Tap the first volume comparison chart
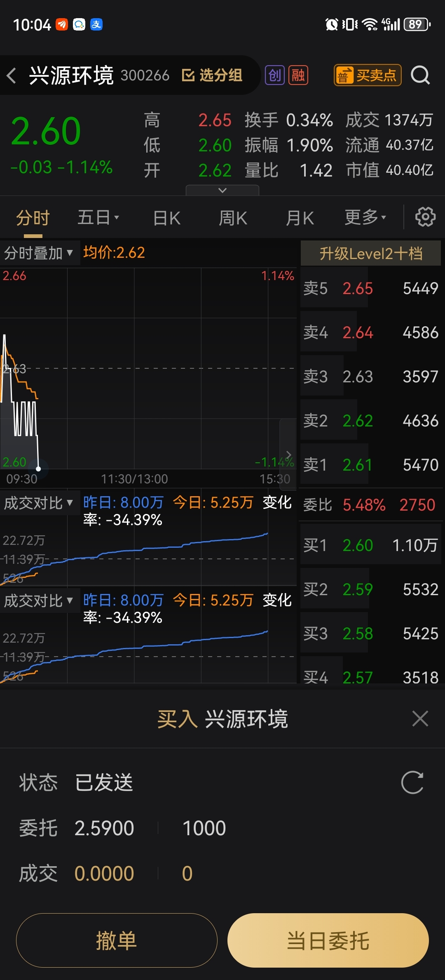This screenshot has height=980, width=445. tap(148, 557)
